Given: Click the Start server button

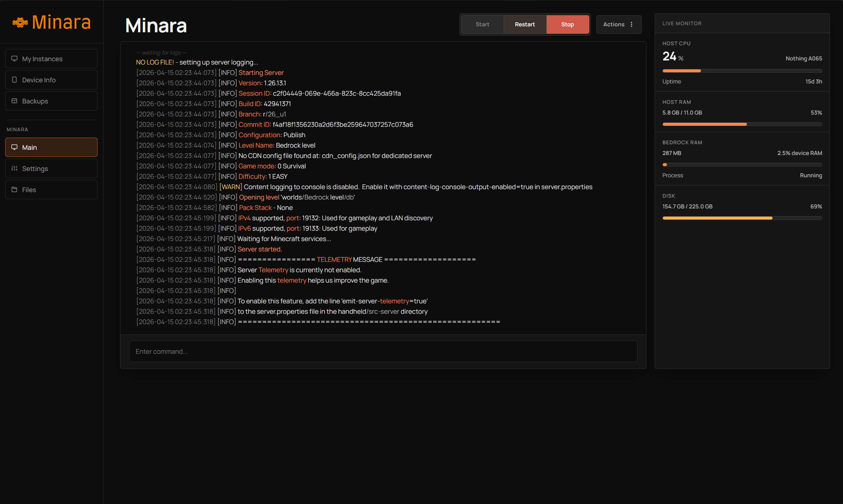Looking at the screenshot, I should [483, 24].
